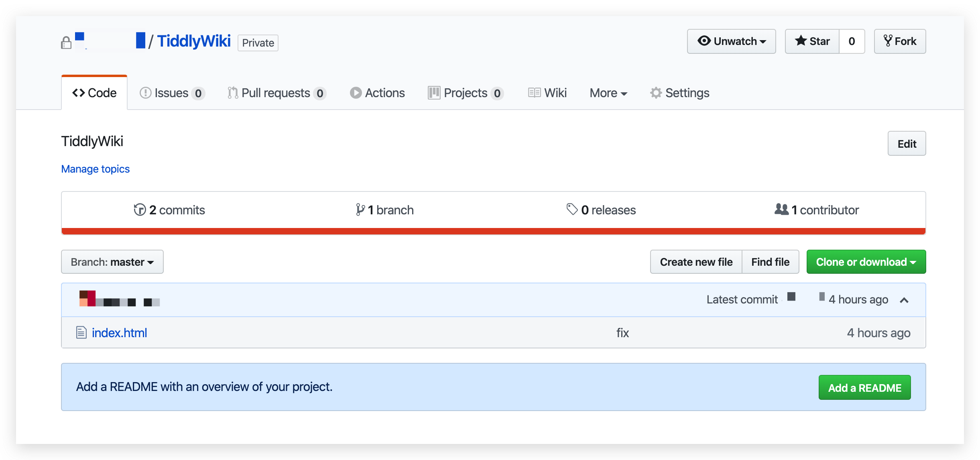980x460 pixels.
Task: Fork the repository
Action: click(900, 41)
